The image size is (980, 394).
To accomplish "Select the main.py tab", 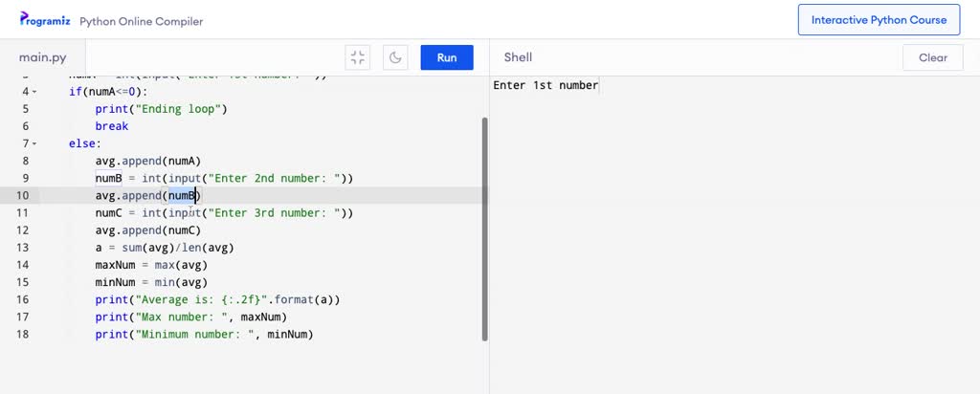I will point(42,57).
